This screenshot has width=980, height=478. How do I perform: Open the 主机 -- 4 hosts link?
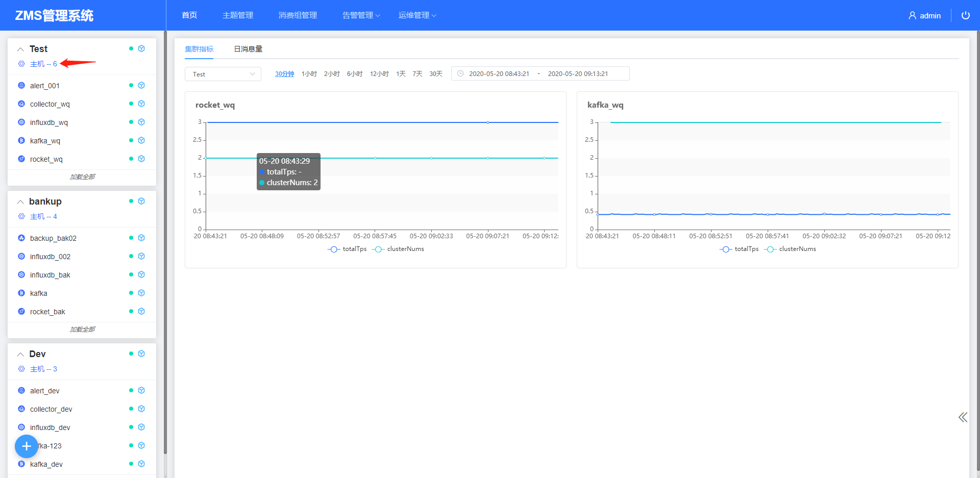pyautogui.click(x=43, y=216)
